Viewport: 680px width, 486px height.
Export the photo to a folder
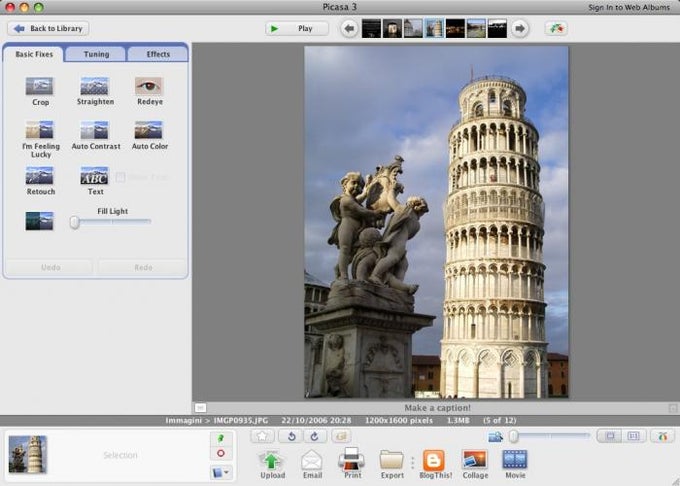pos(392,464)
